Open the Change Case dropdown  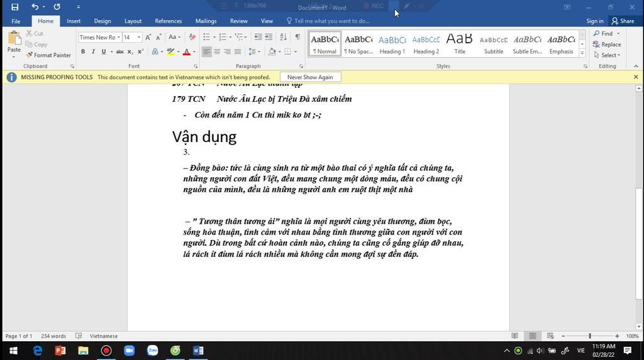click(175, 37)
